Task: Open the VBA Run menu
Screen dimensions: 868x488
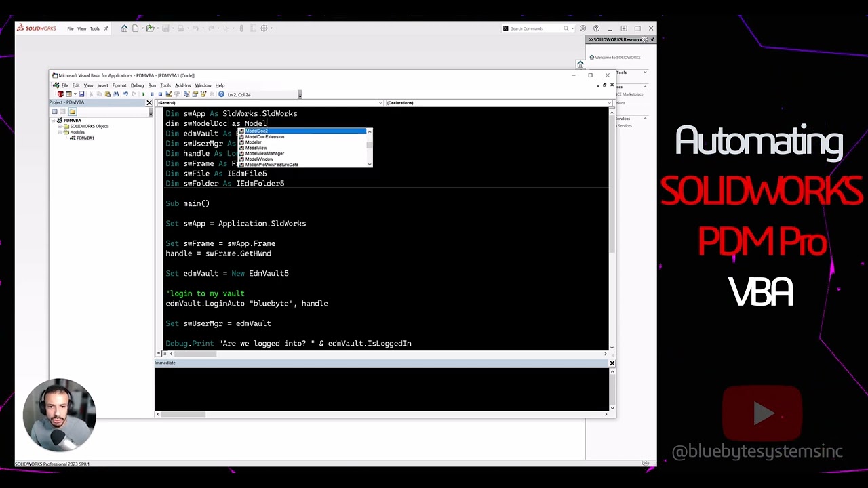Action: [x=152, y=85]
